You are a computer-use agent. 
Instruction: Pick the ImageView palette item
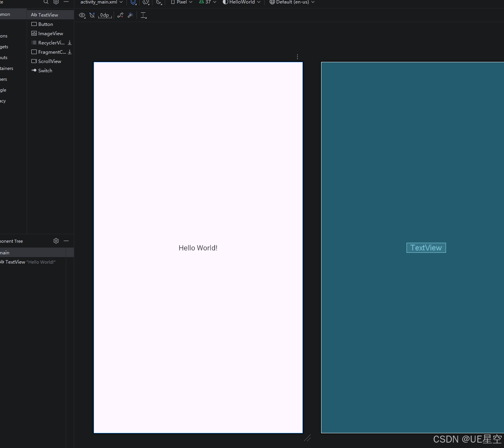(x=50, y=33)
